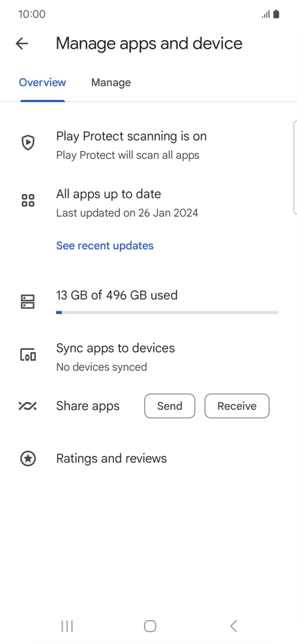The height and width of the screenshot is (644, 297).
Task: Open Play Protect scanning is on entry
Action: (x=148, y=145)
